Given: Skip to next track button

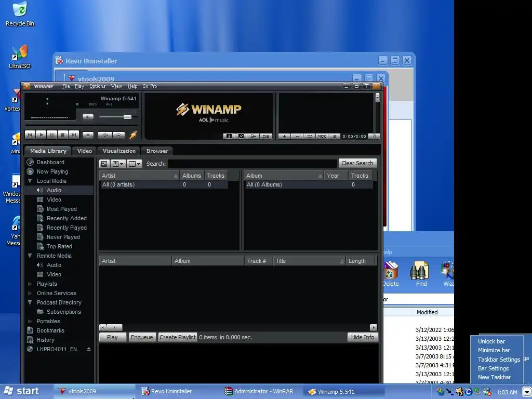Looking at the screenshot, I should (74, 135).
